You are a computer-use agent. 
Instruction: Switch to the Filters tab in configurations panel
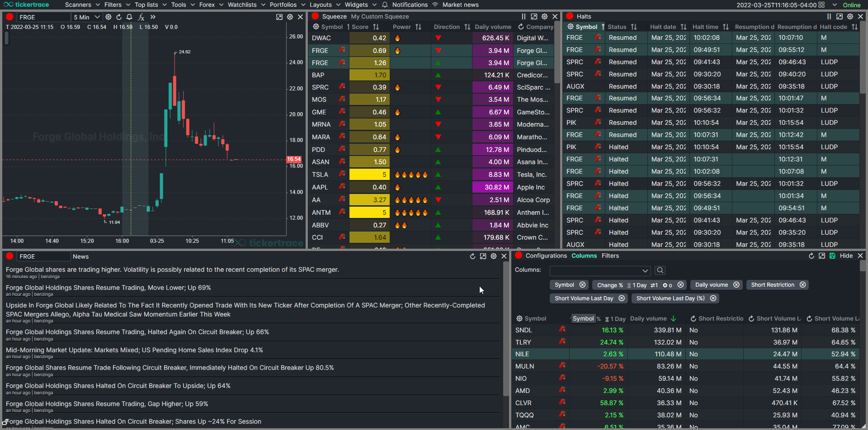610,256
